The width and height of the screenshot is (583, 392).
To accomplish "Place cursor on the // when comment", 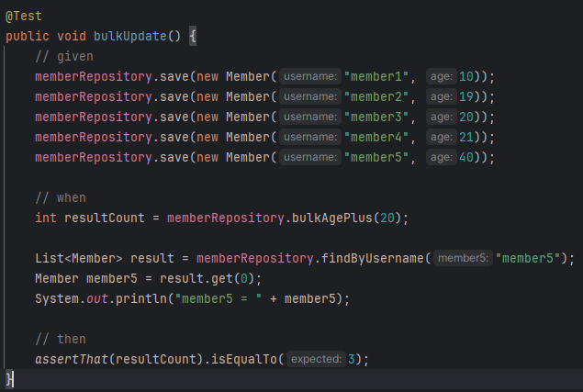I will tap(61, 197).
